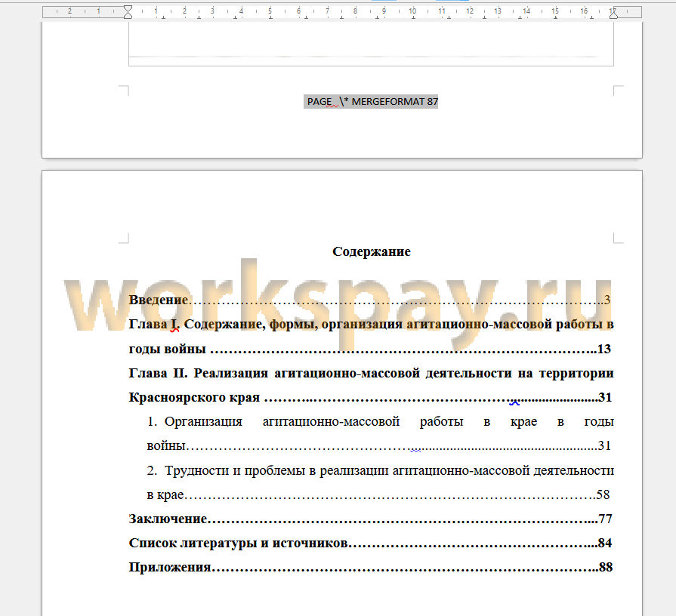Screen dimensions: 676x616
Task: Click page number 58 after "в крае"
Action: point(603,494)
